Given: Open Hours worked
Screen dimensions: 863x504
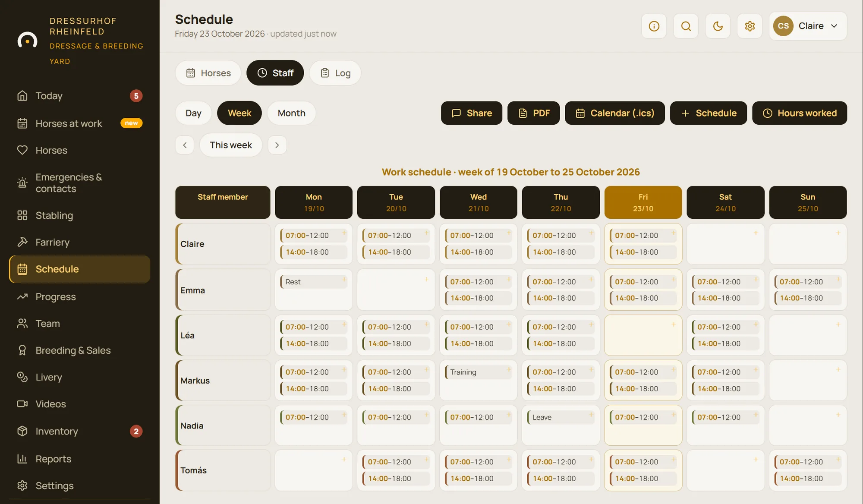Looking at the screenshot, I should (x=800, y=113).
